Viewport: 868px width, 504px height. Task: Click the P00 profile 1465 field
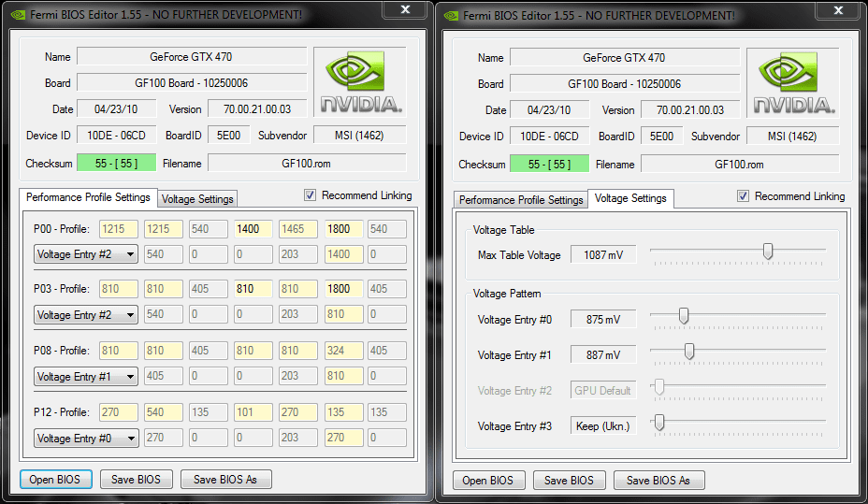click(298, 229)
